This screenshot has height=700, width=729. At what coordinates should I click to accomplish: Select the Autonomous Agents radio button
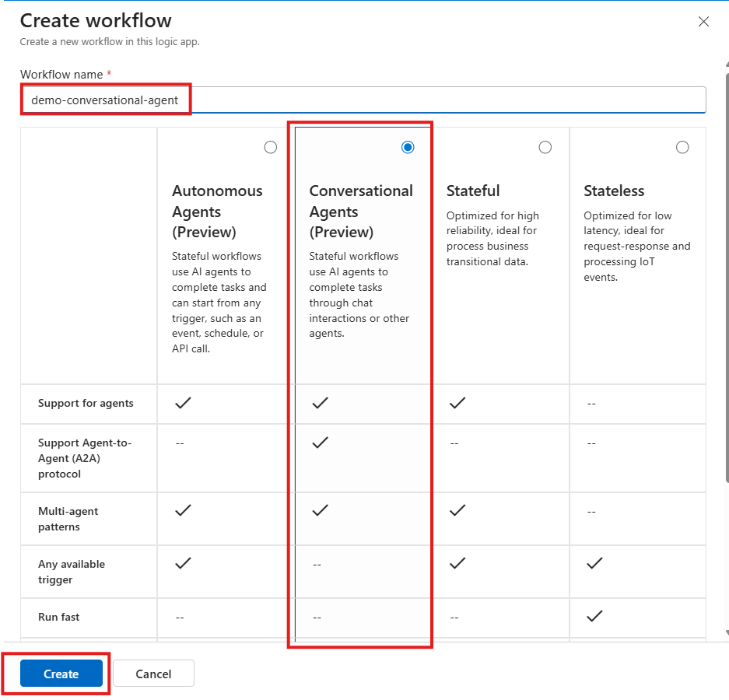click(270, 147)
